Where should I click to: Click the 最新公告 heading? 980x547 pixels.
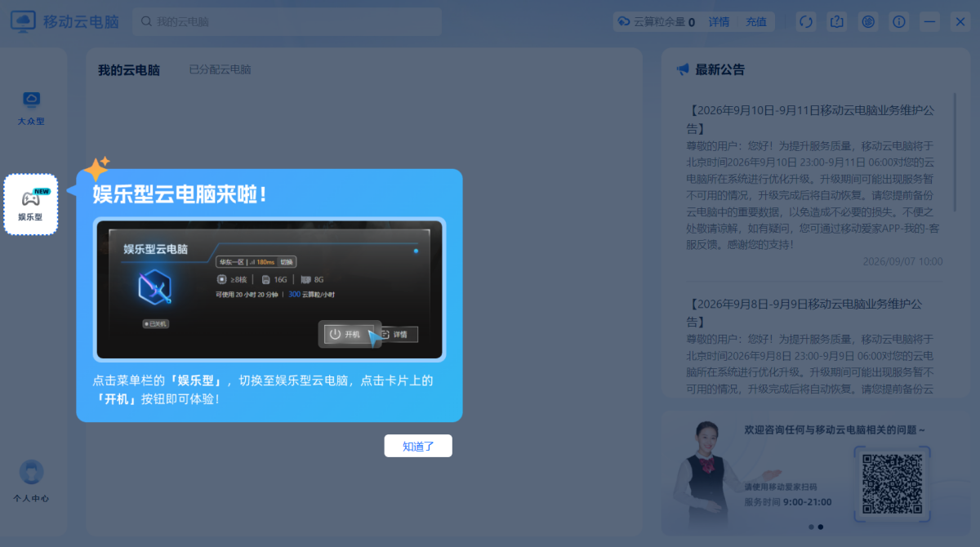[720, 70]
